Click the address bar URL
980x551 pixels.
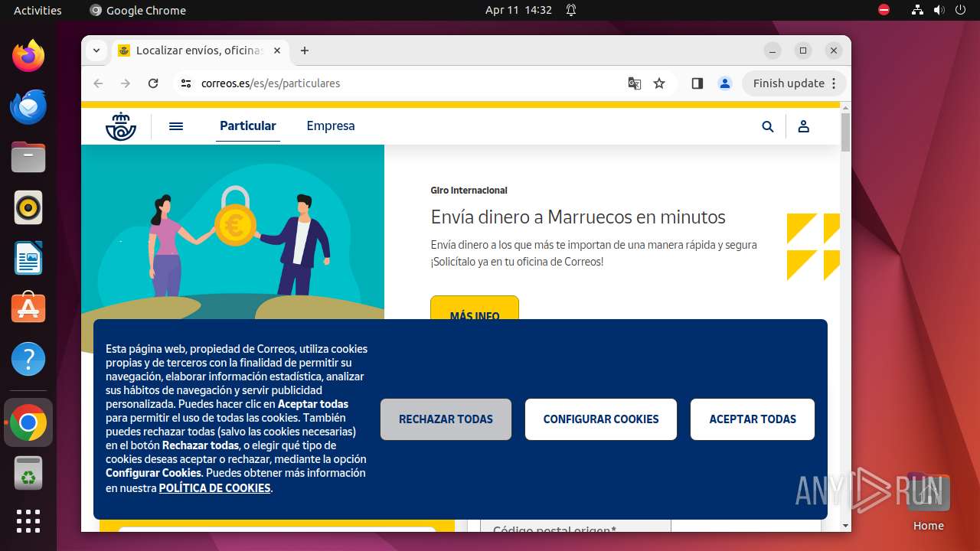click(x=270, y=83)
